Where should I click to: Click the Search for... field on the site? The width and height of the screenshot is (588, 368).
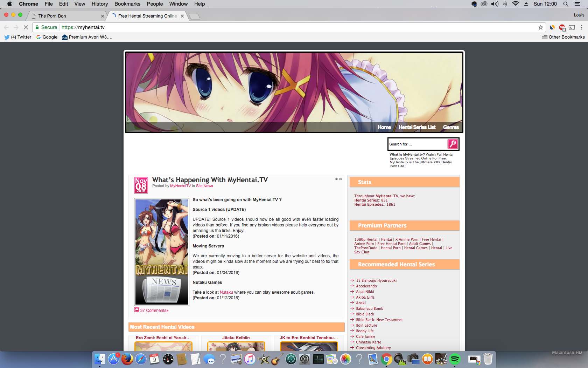tap(418, 144)
